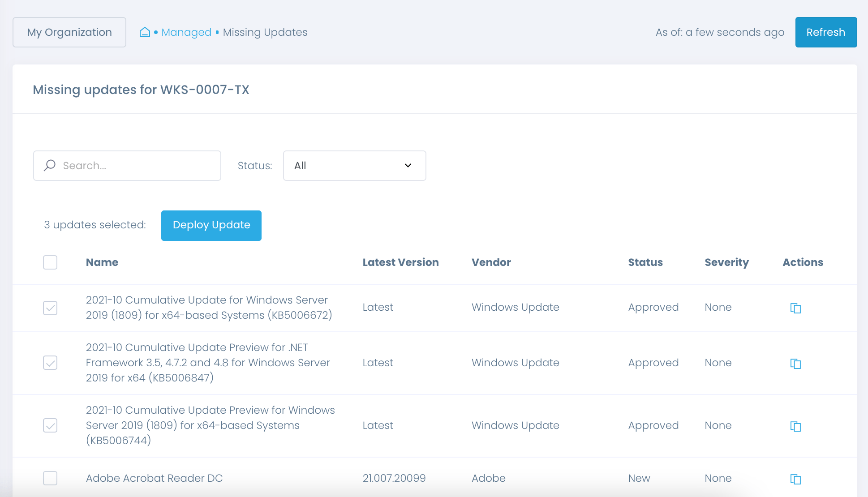Click the search magnifier icon

49,165
